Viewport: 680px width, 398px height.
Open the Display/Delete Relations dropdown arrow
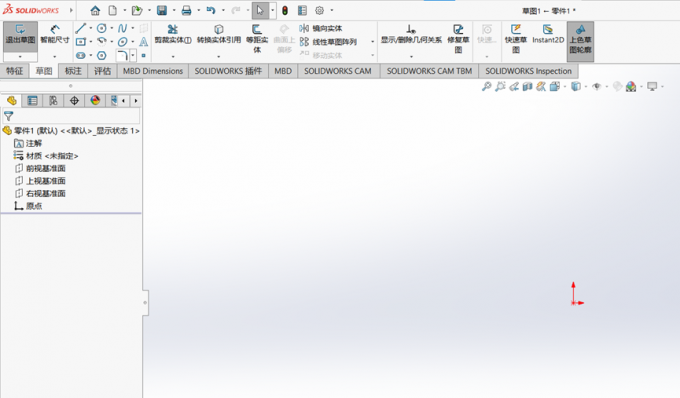[411, 56]
